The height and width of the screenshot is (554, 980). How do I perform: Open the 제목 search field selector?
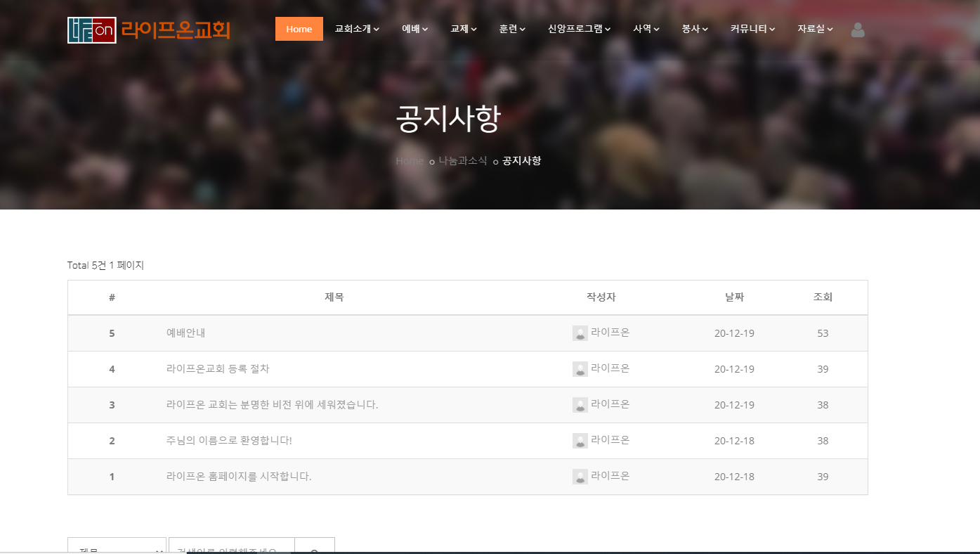[x=117, y=547]
